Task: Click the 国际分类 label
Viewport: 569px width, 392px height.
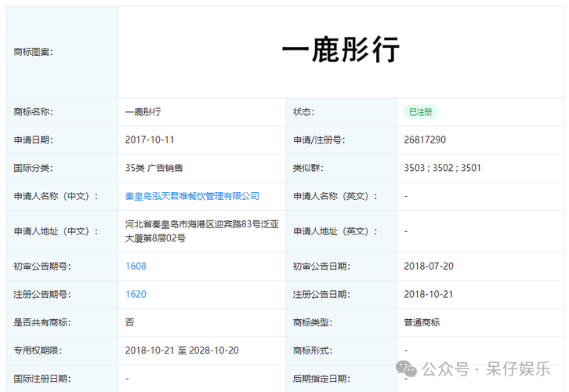Action: click(x=33, y=168)
